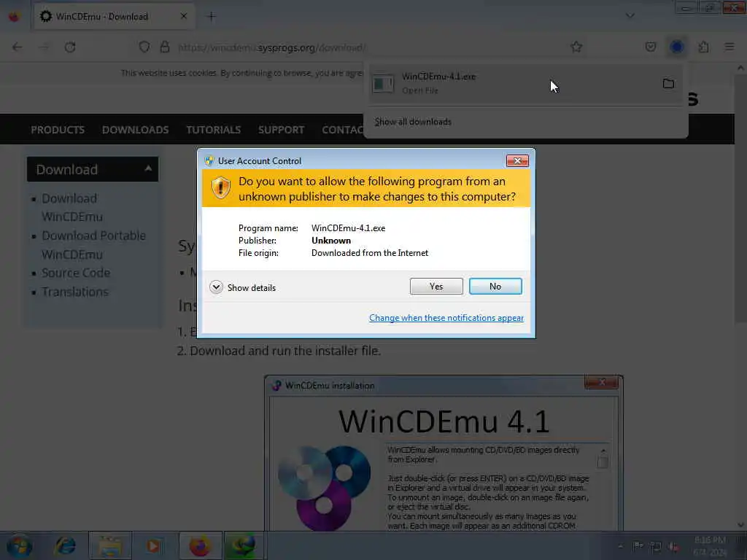Screen dimensions: 747x560
Task: Click Show all downloads
Action: 413,122
